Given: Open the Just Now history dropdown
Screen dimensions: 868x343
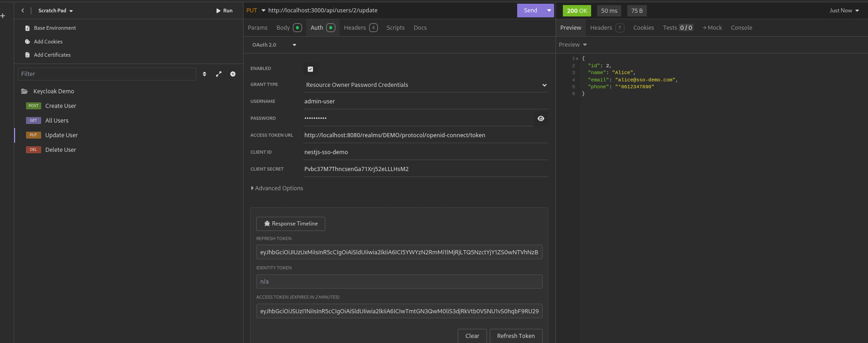Looking at the screenshot, I should pos(844,11).
